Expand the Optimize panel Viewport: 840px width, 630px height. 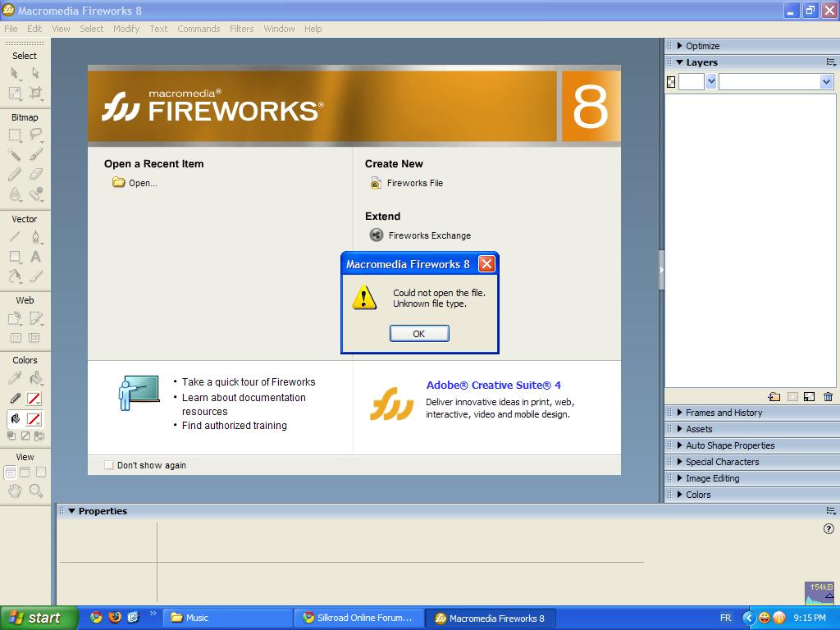pos(680,46)
